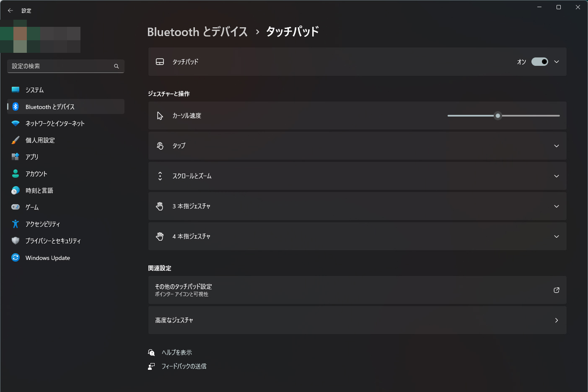Click the search magnifier icon

[x=117, y=66]
